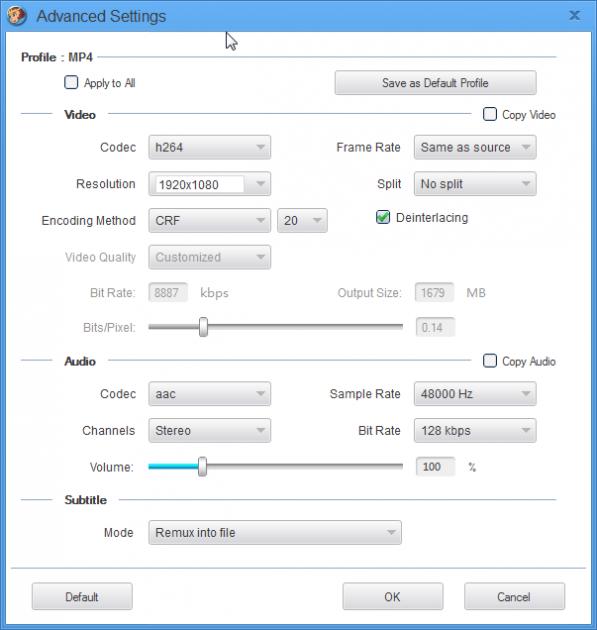
Task: Reset settings with the Default button
Action: tap(82, 597)
